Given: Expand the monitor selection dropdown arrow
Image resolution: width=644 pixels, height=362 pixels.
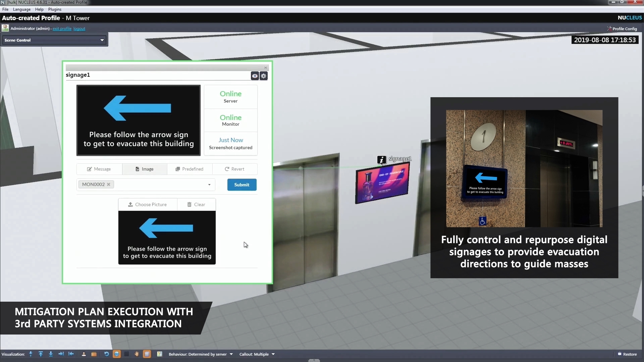Looking at the screenshot, I should click(x=209, y=185).
